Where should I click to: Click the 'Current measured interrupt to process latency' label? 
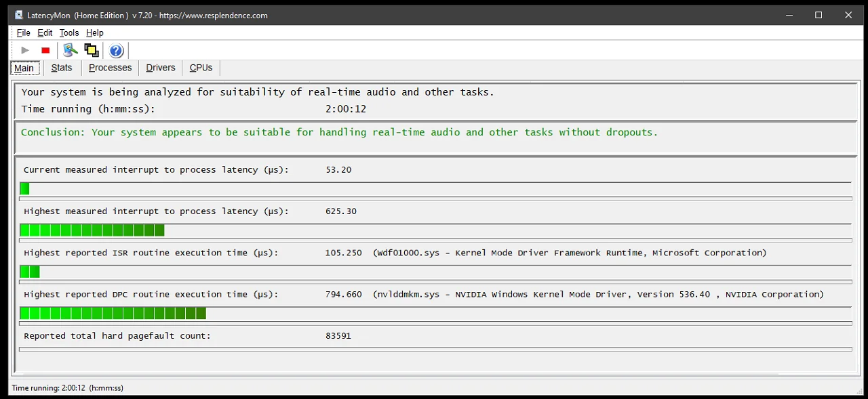(x=156, y=170)
